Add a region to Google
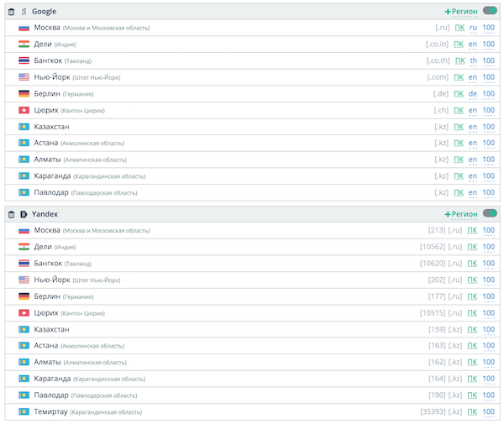Image resolution: width=504 pixels, height=424 pixels. 461,12
